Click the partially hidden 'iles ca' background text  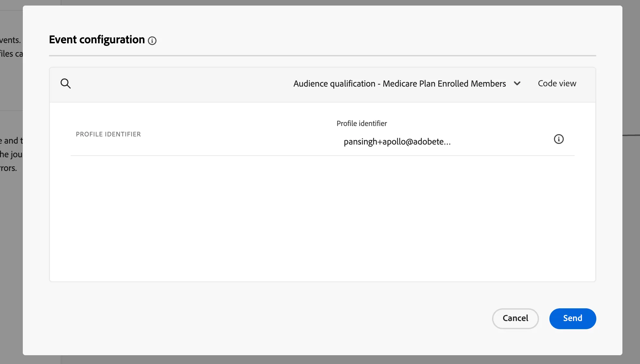pyautogui.click(x=11, y=54)
